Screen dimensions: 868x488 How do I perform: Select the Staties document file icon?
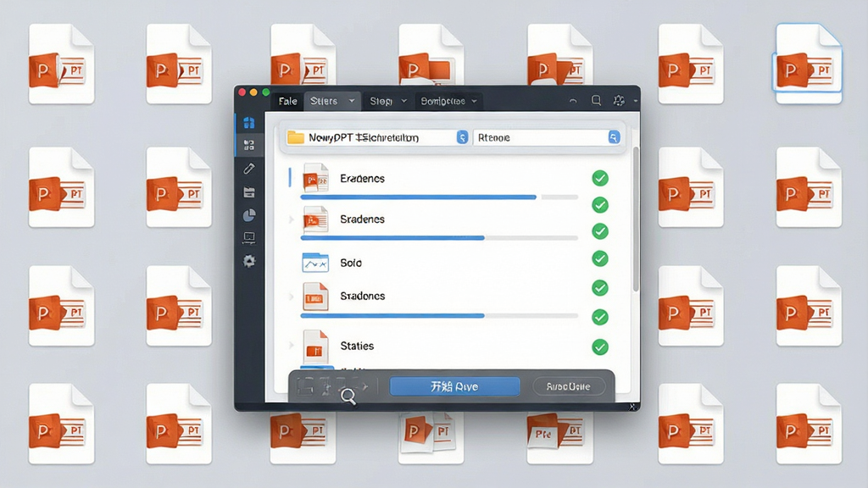coord(315,347)
